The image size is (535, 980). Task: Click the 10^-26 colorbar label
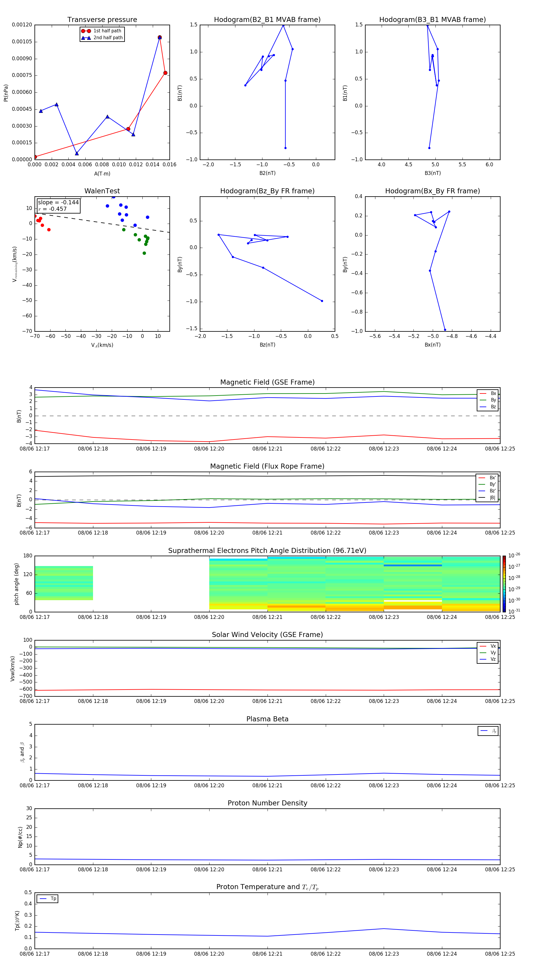[x=514, y=555]
